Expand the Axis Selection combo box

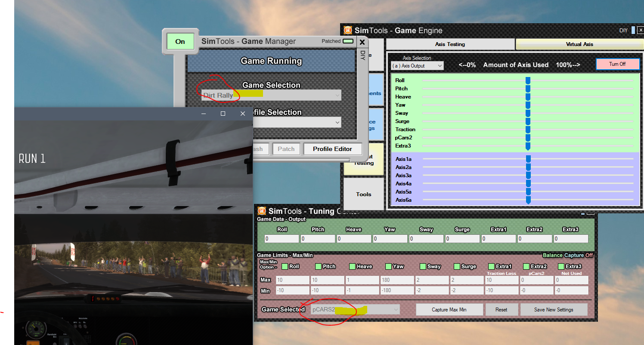417,66
